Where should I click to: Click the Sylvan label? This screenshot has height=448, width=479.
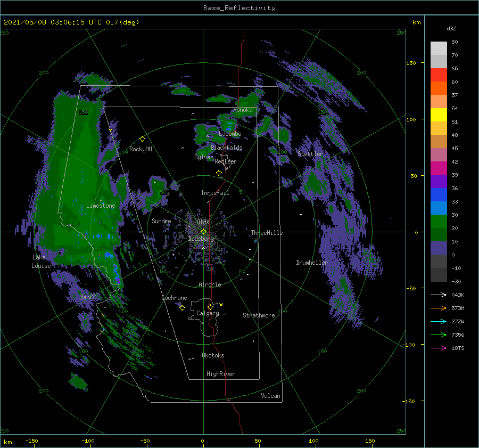204,157
